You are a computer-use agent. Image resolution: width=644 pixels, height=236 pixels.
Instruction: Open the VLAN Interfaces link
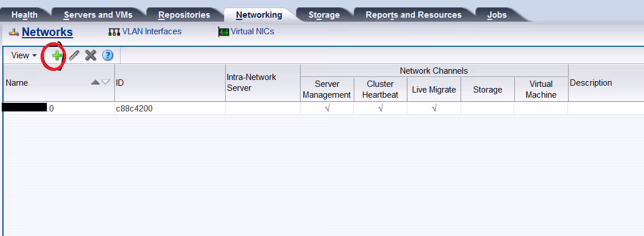pyautogui.click(x=151, y=31)
